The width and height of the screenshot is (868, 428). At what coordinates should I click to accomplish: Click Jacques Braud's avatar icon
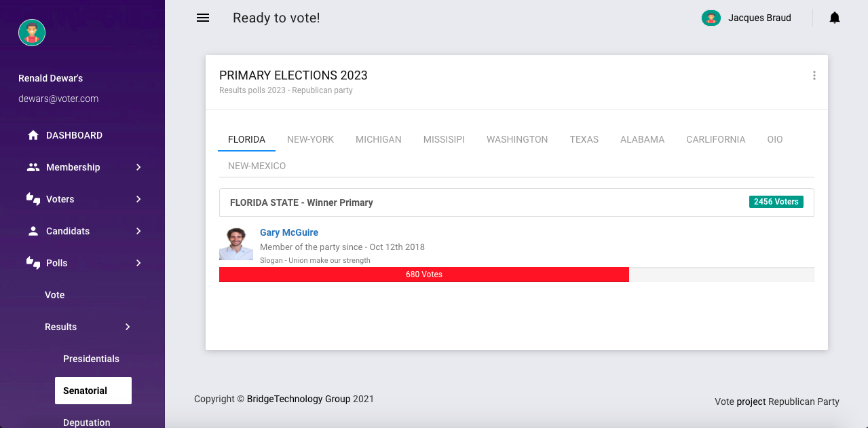pyautogui.click(x=711, y=18)
